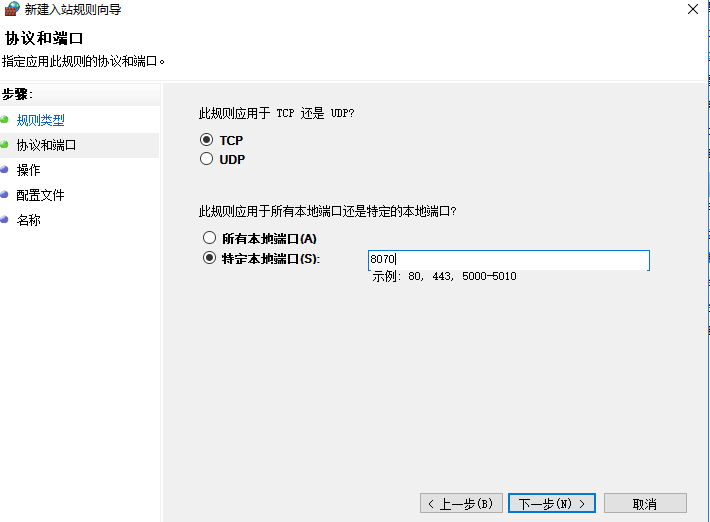Click the firewall wizard title bar icon
Image resolution: width=710 pixels, height=522 pixels.
click(x=12, y=9)
